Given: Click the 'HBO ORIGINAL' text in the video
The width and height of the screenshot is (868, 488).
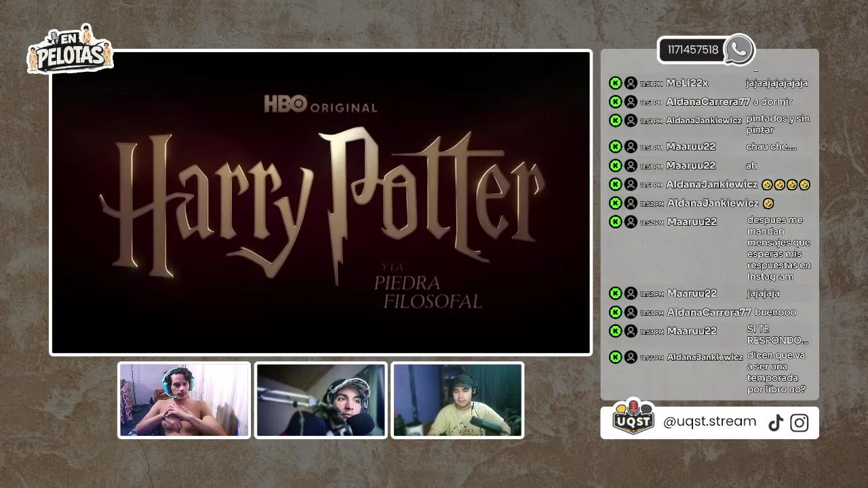Looking at the screenshot, I should click(321, 104).
